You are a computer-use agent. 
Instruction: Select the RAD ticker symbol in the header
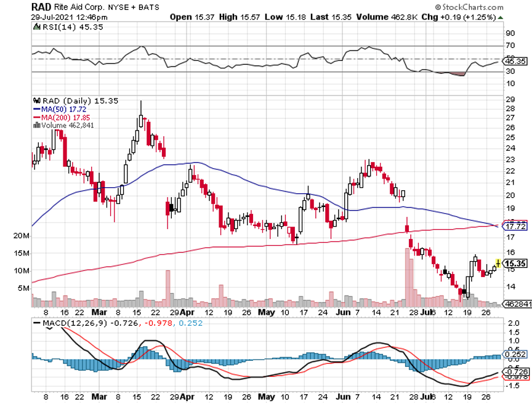[41, 7]
